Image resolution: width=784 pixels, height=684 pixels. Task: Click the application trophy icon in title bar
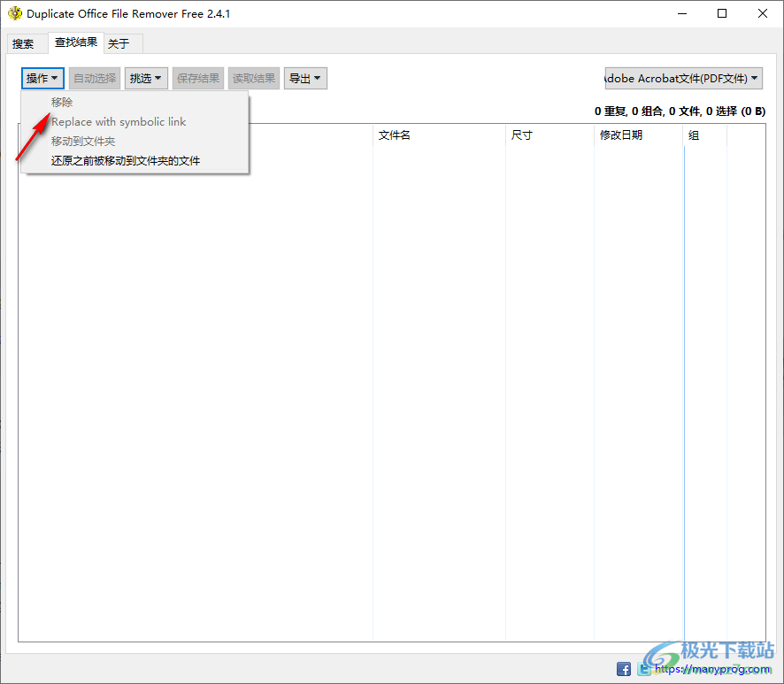coord(15,13)
